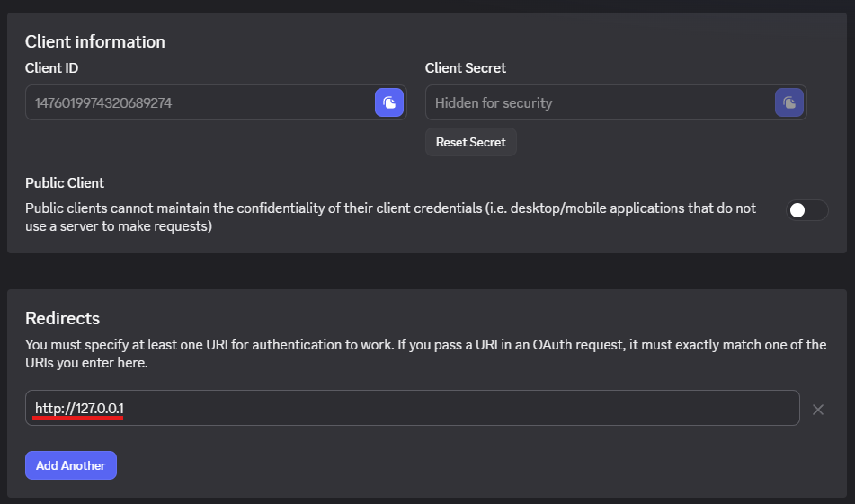Toggle the Public Client switch

(806, 210)
